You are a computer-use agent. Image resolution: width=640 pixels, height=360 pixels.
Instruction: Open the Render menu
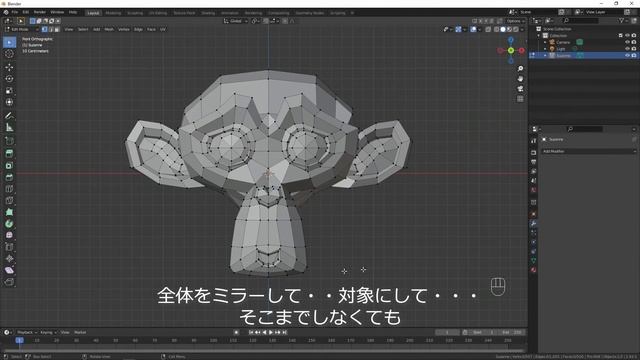[40, 12]
